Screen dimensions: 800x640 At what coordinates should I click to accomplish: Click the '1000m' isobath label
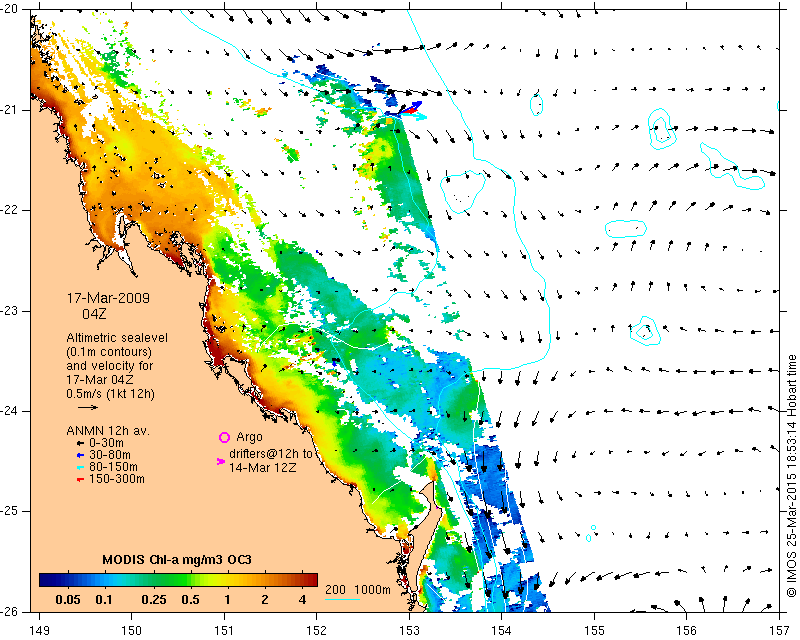click(x=372, y=590)
